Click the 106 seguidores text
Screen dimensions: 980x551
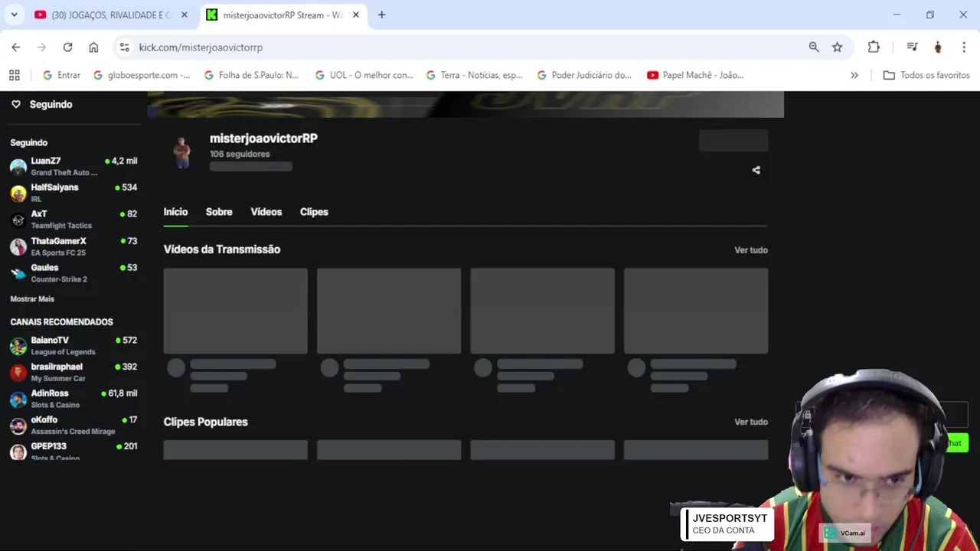click(x=240, y=154)
